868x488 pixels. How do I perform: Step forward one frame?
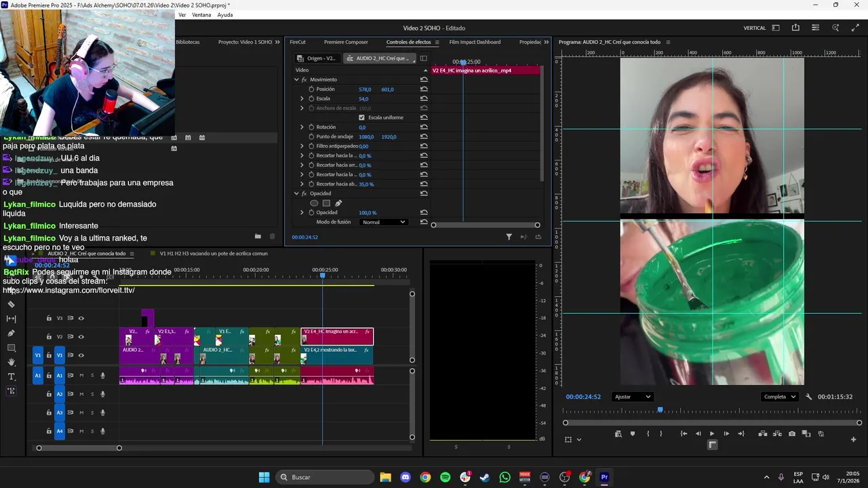tap(726, 434)
